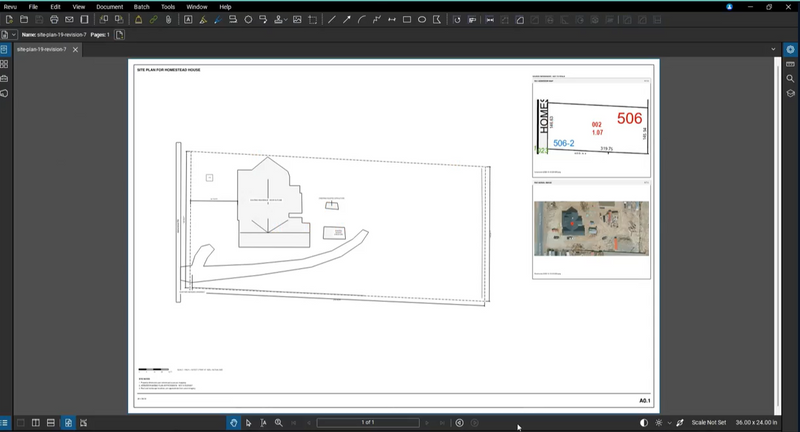Close the site-plan-19-revision-7 tab

[x=76, y=49]
